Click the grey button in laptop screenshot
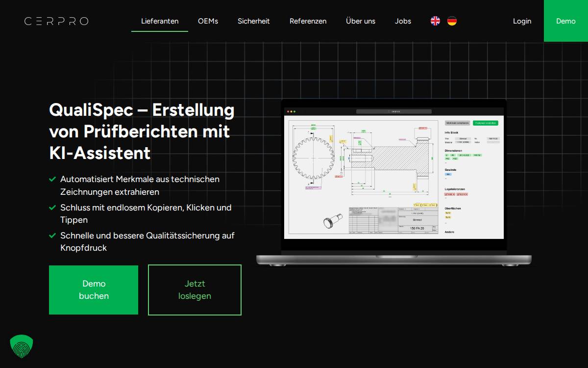 pos(458,123)
